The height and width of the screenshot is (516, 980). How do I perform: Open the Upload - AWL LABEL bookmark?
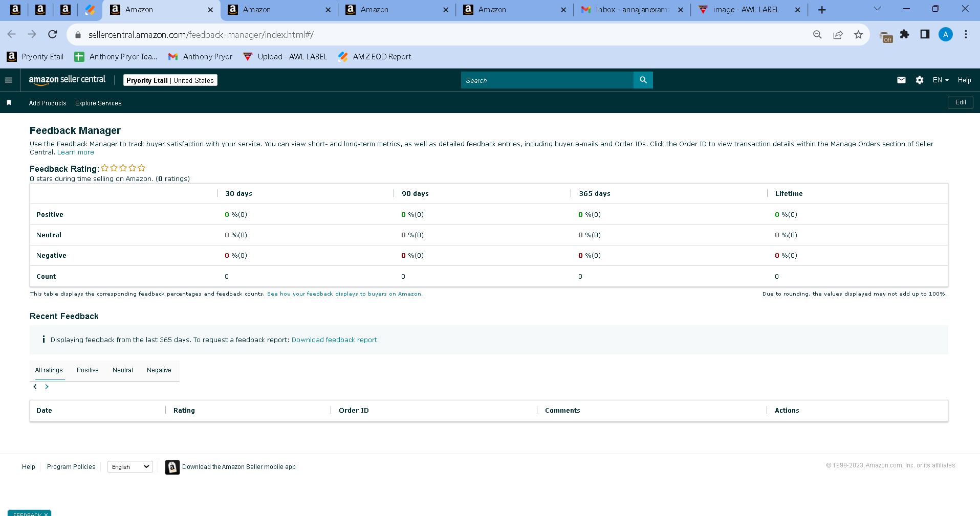285,57
